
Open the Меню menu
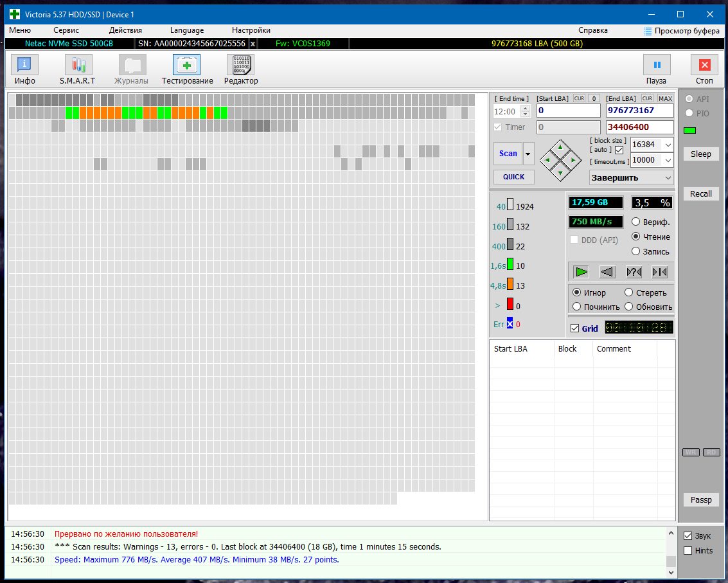pyautogui.click(x=20, y=30)
